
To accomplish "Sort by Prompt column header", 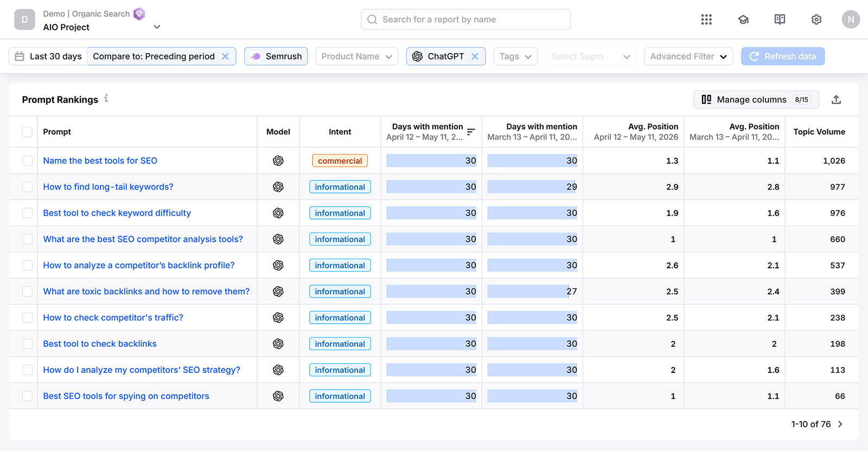I will (57, 132).
